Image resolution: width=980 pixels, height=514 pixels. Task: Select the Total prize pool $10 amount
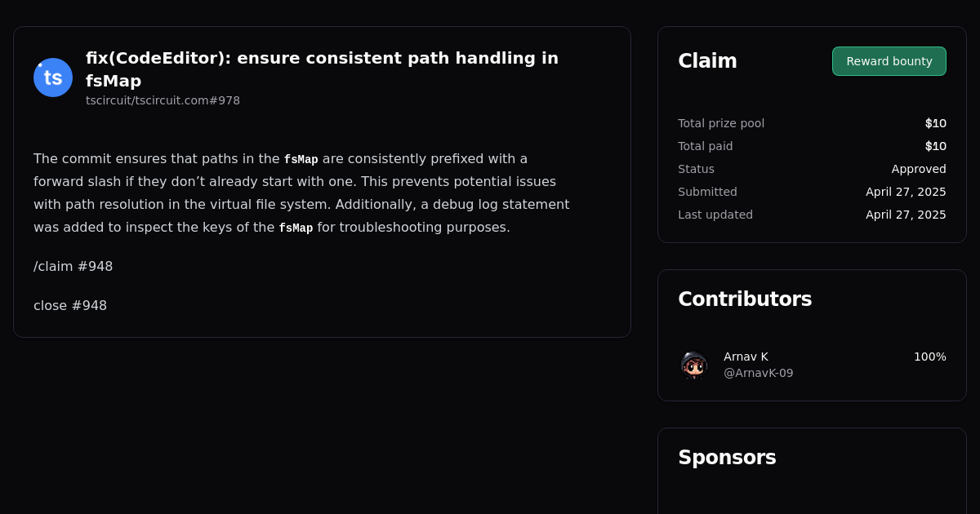(936, 123)
